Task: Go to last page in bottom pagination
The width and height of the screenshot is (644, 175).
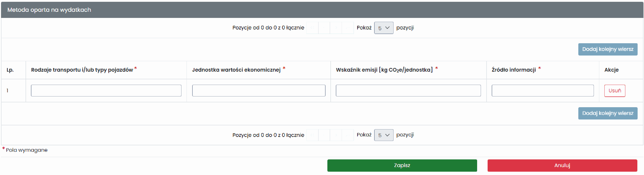Action: pos(348,135)
